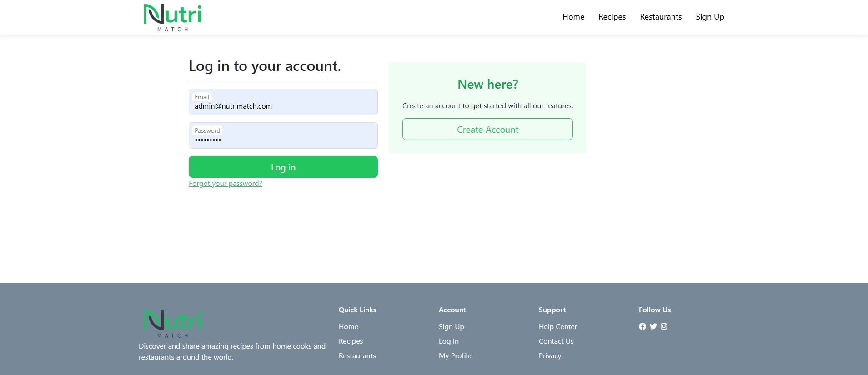Open Restaurants in top navigation

click(660, 17)
